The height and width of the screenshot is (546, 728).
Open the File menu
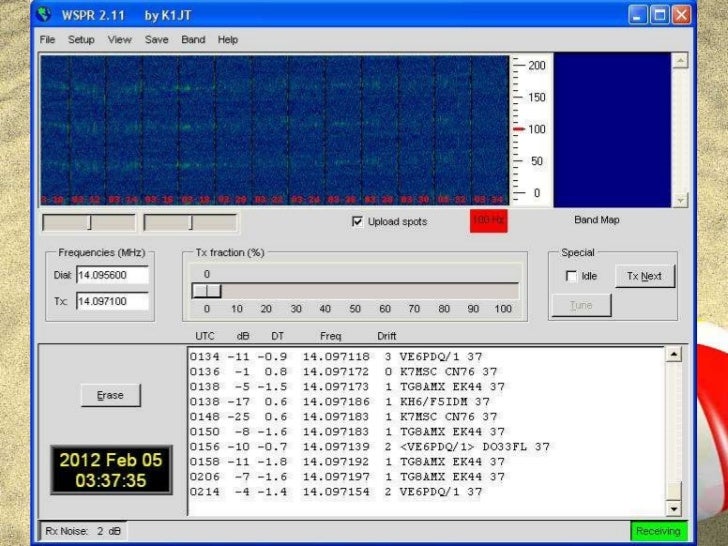[x=47, y=40]
